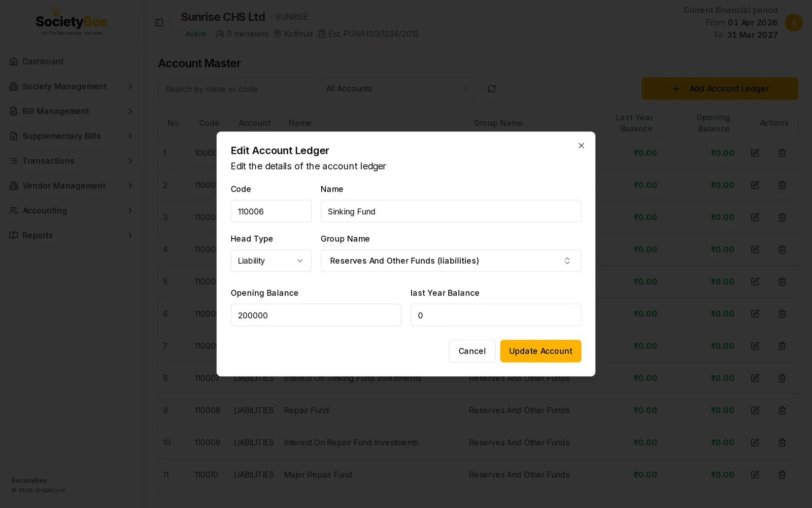Click the last Year Balance field
Image resolution: width=812 pixels, height=508 pixels.
pyautogui.click(x=496, y=315)
